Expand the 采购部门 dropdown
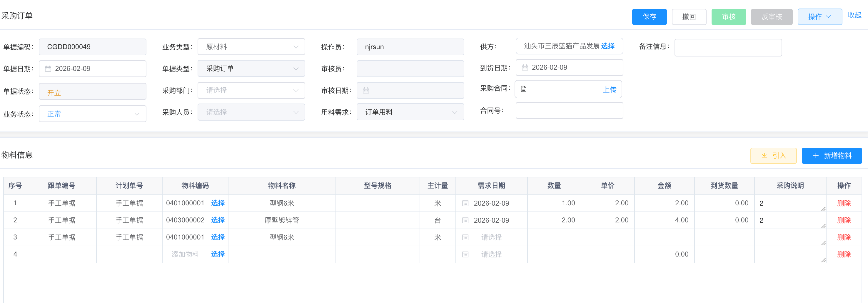This screenshot has height=303, width=868. point(251,91)
